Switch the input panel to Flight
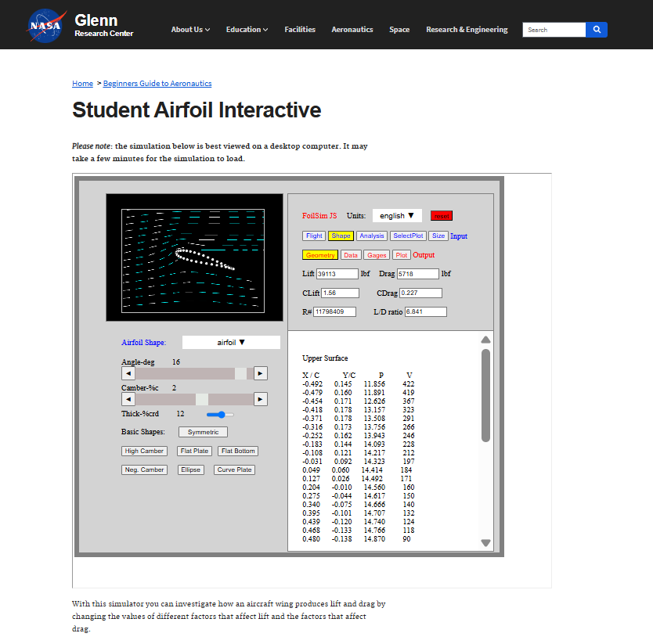The image size is (653, 644). [x=314, y=236]
